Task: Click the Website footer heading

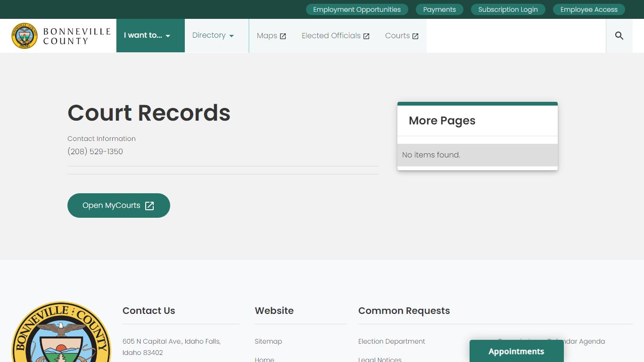Action: click(x=274, y=311)
